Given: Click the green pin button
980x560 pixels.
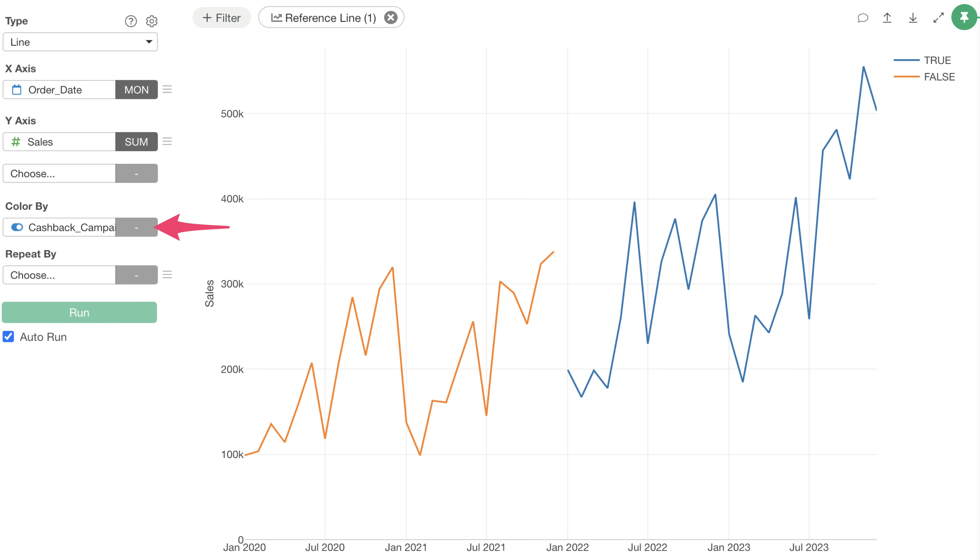Looking at the screenshot, I should click(964, 17).
